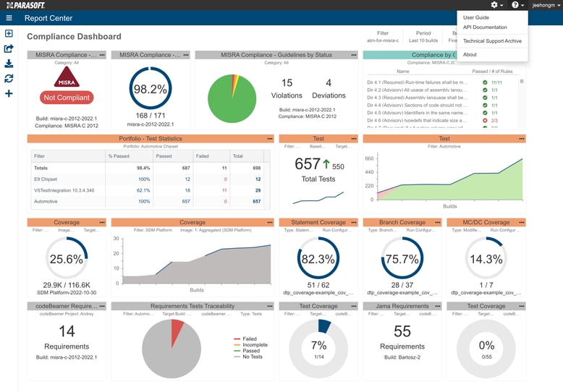This screenshot has width=563, height=392.
Task: Click failed count 11 in VSTestIntegration row
Action: (x=224, y=190)
